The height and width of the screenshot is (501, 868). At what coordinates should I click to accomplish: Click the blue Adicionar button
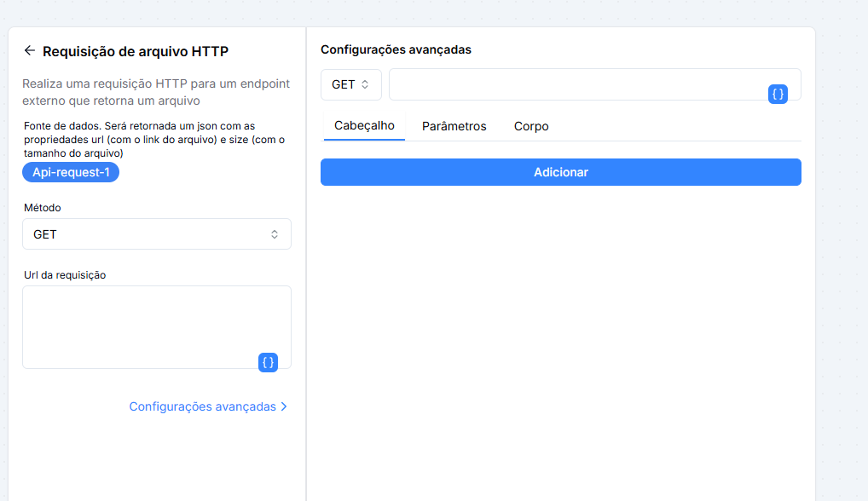pyautogui.click(x=561, y=172)
